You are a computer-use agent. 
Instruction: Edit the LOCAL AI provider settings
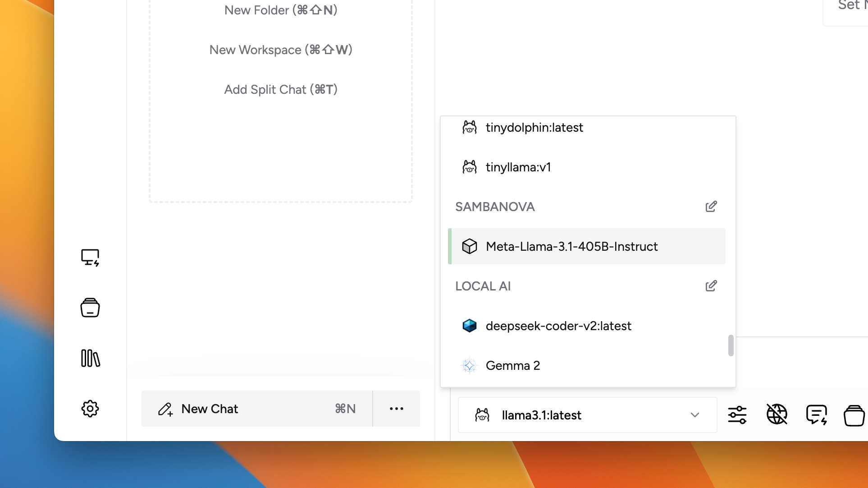coord(711,286)
